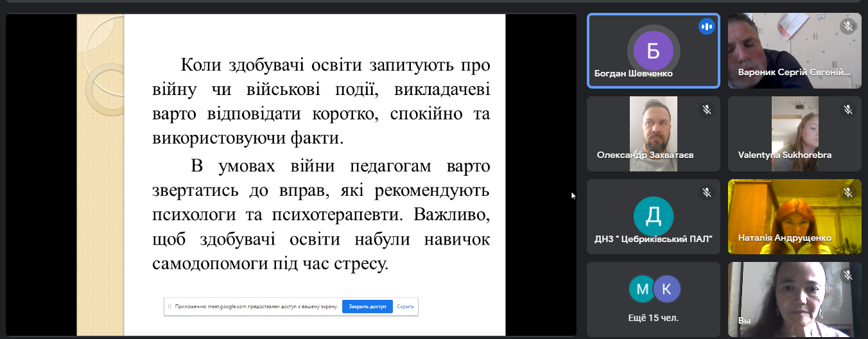This screenshot has height=339, width=868.
Task: Click the "Скрыть" link on sharing bar
Action: tap(405, 307)
